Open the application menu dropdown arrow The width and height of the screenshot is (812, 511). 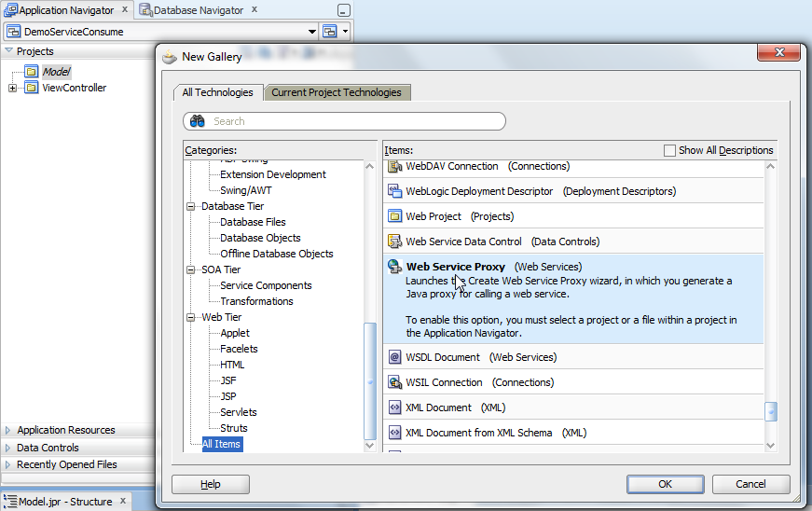point(345,32)
